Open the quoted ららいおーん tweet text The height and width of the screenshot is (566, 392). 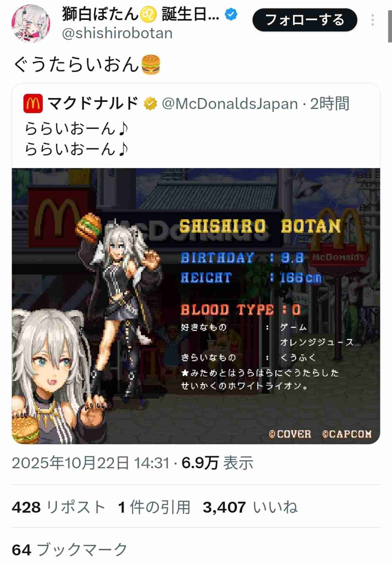76,139
